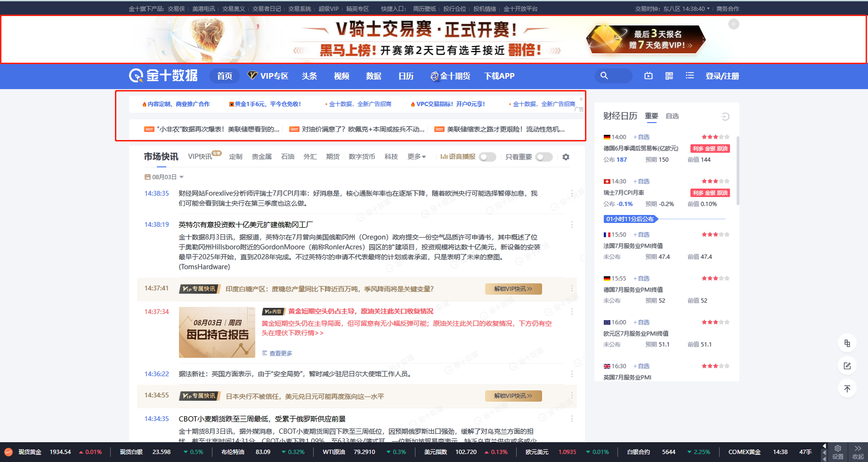868x462 pixels.
Task: Click the calendar icon beside 08月03日
Action: [146, 177]
